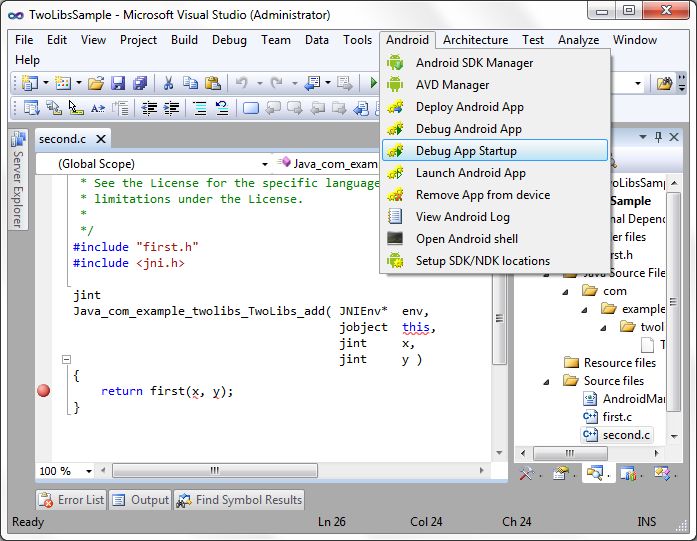The height and width of the screenshot is (541, 697).
Task: Click the Comment Out Selected Lines icon
Action: (x=200, y=108)
